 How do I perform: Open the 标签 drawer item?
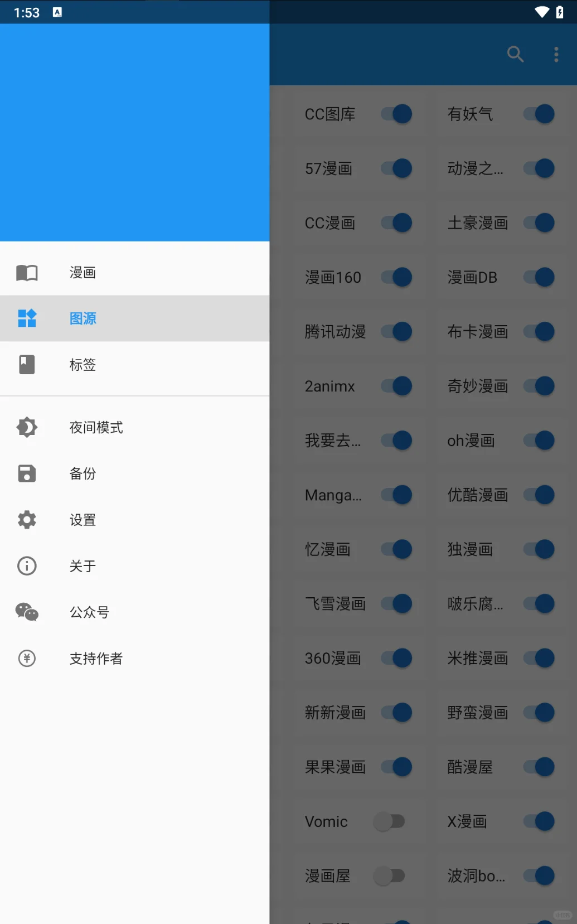pyautogui.click(x=134, y=365)
